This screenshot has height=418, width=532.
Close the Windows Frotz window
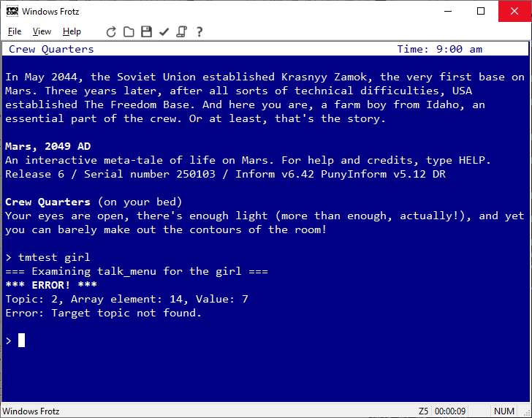(x=514, y=11)
